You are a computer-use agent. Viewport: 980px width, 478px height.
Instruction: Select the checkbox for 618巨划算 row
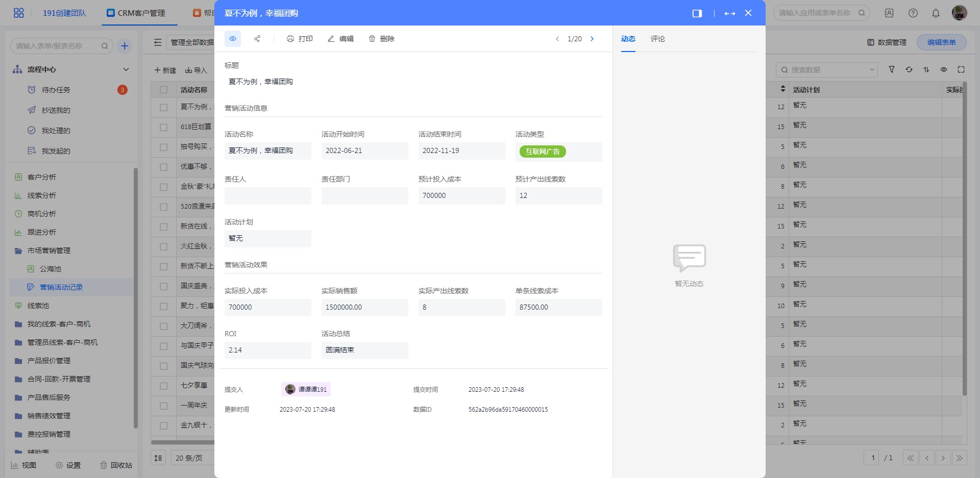coord(163,127)
